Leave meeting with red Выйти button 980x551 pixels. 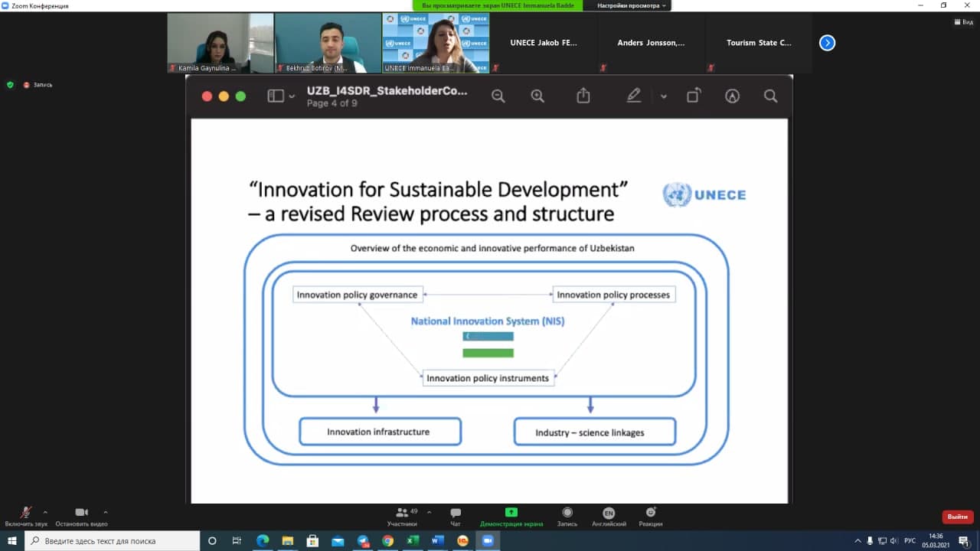[957, 517]
